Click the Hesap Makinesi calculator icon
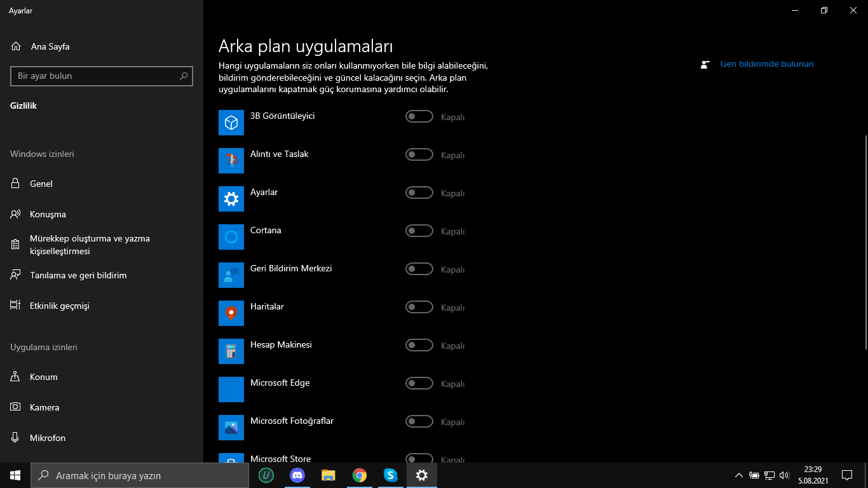 [231, 351]
